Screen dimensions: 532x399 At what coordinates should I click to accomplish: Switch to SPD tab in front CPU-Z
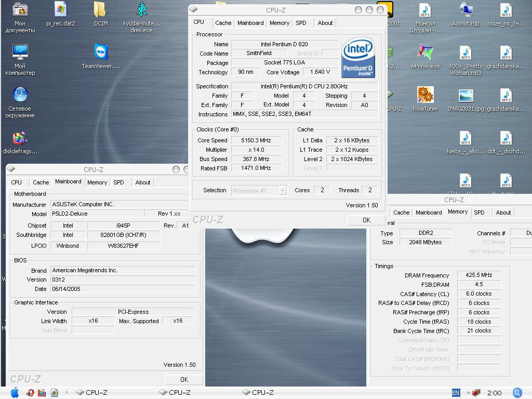(301, 23)
